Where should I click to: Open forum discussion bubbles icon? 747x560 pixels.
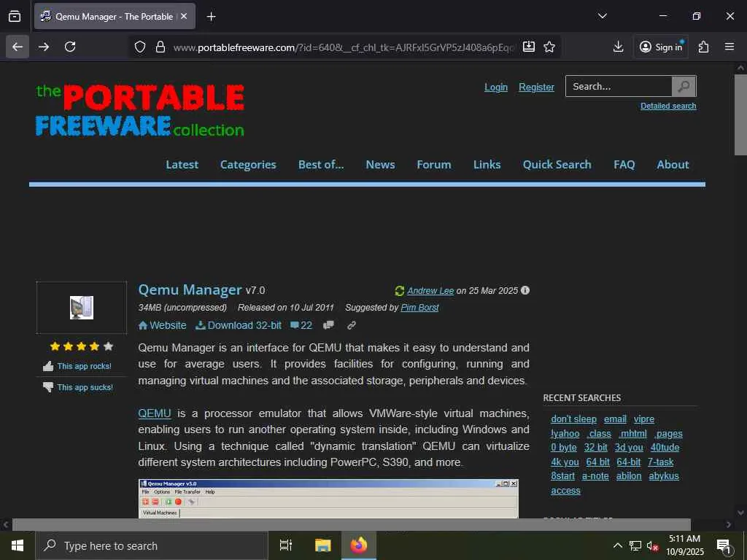tap(328, 325)
